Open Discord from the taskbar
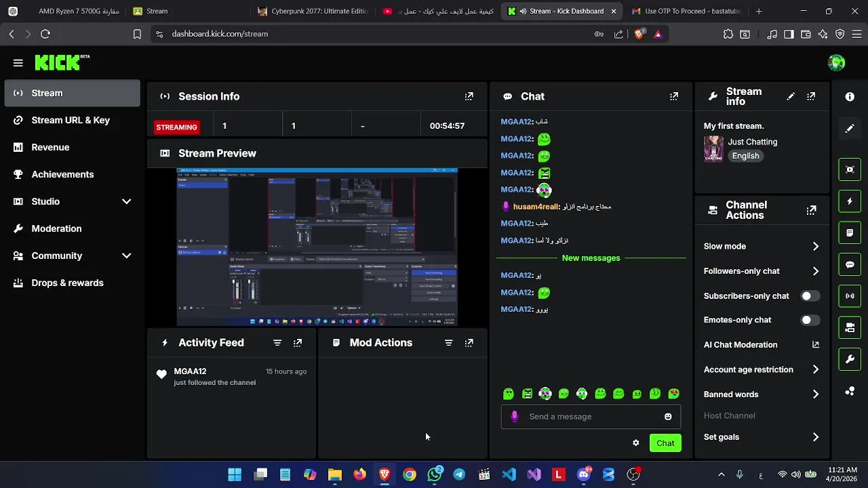Viewport: 868px width, 488px height. 583,474
